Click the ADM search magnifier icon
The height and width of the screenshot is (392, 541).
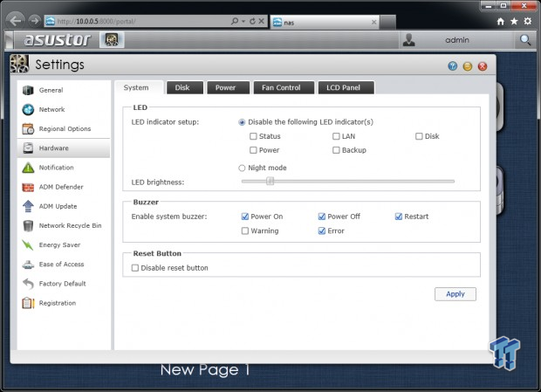(x=525, y=40)
